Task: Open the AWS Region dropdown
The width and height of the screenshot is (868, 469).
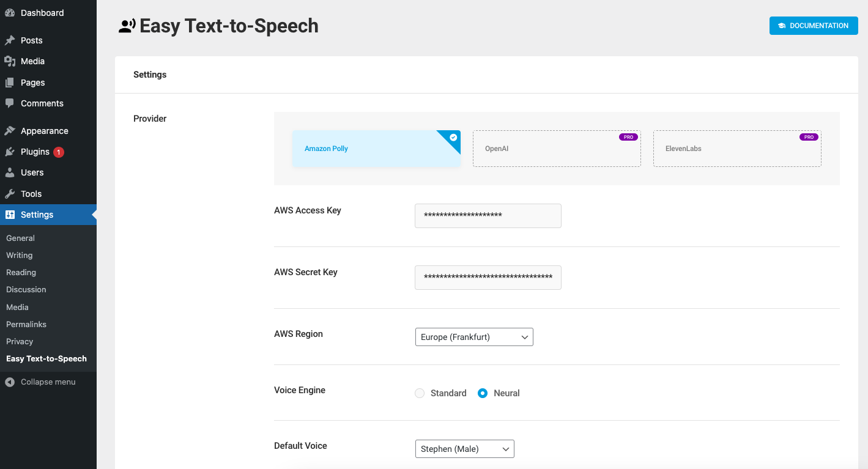Action: (474, 337)
